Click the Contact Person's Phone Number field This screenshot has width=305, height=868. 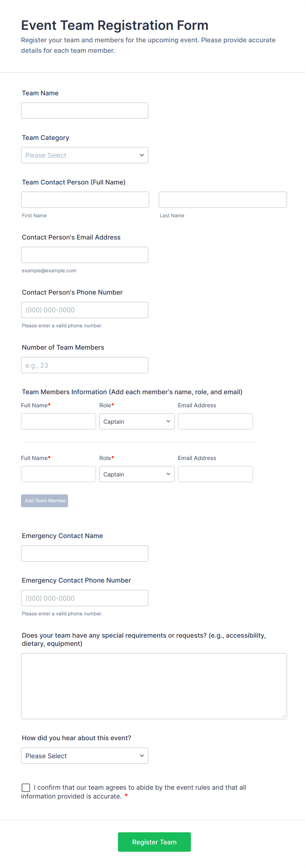click(84, 310)
